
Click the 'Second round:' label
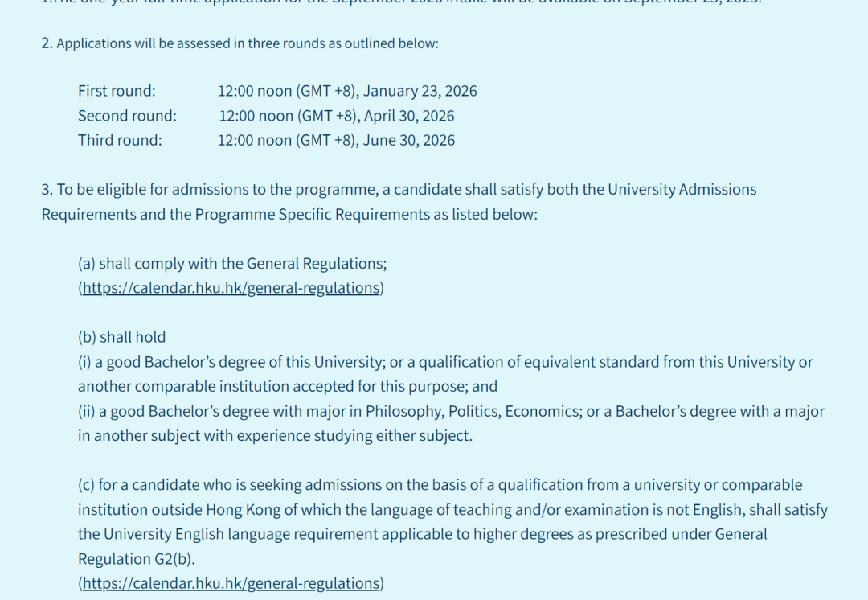coord(127,116)
